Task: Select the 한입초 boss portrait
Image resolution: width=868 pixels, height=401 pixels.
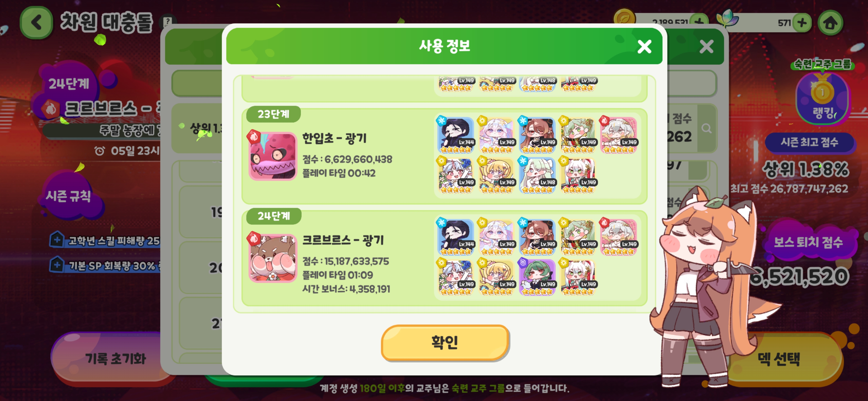Action: 273,156
